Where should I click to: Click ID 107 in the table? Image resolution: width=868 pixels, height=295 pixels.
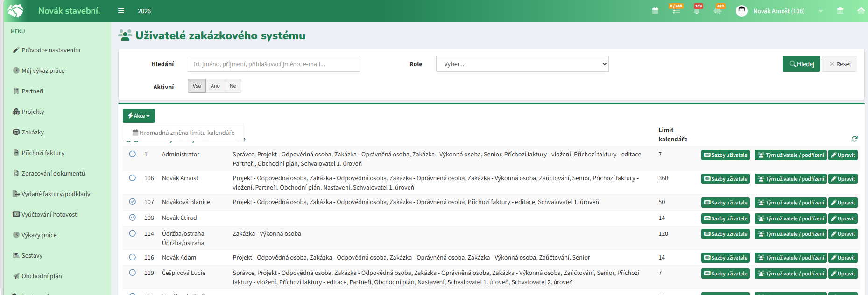point(149,202)
